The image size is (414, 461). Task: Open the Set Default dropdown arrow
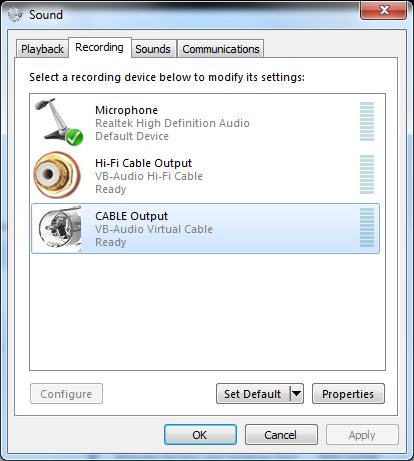(x=296, y=394)
